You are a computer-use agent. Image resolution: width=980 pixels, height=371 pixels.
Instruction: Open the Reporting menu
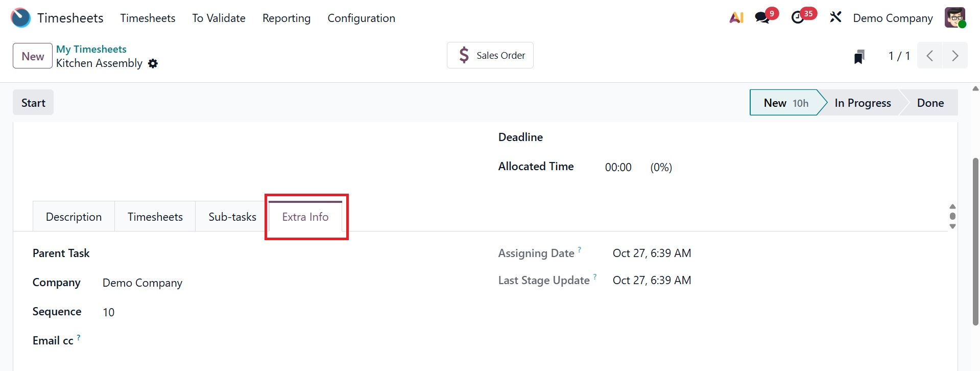[x=286, y=18]
